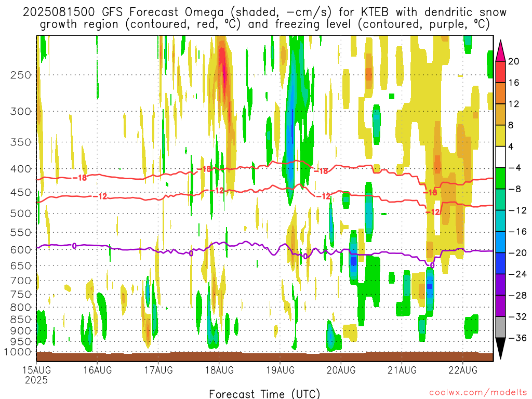Click the -12 red contour label near 16AUG
Viewport: 532px width, 399px height.
pos(100,196)
